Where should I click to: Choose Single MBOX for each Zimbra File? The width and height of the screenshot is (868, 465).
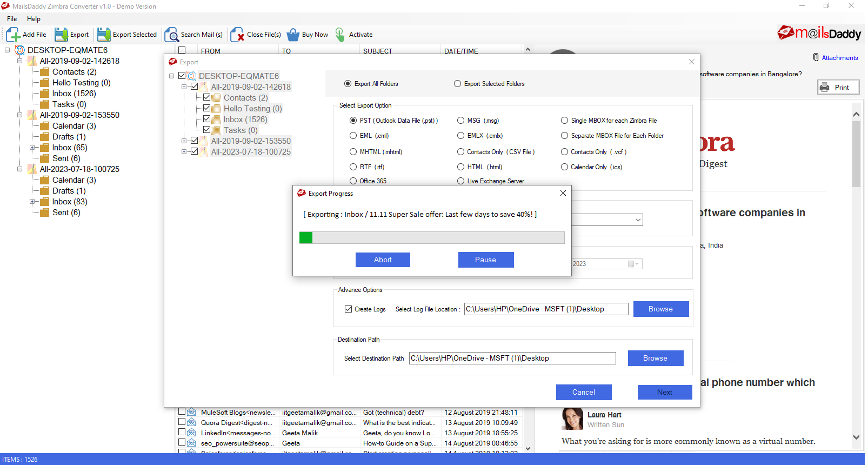[565, 121]
